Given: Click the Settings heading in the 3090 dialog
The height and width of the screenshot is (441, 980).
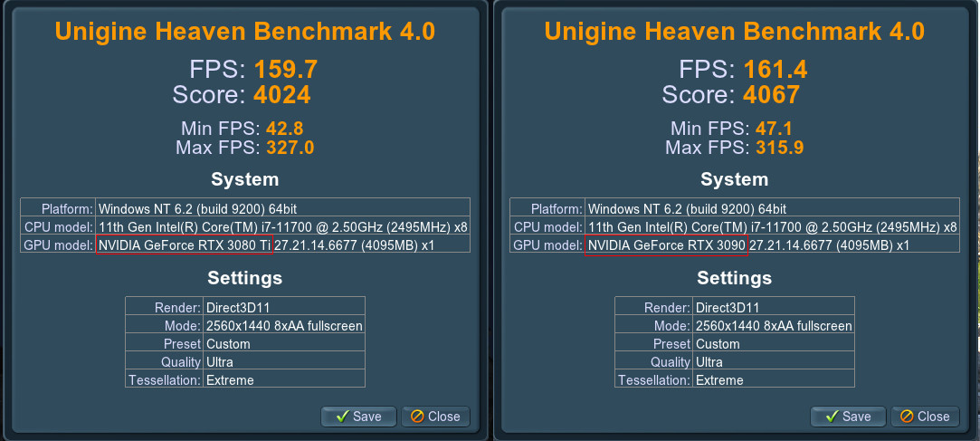Looking at the screenshot, I should pyautogui.click(x=735, y=277).
